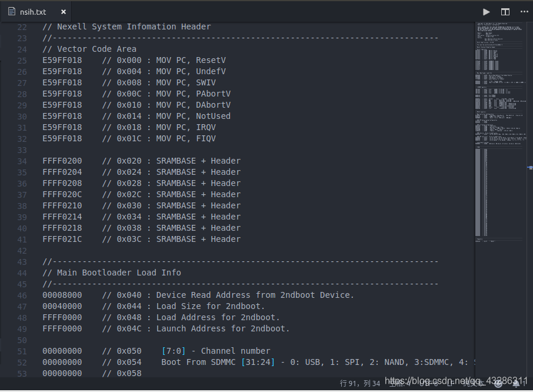Change indentation via 空格: 4 indicator
This screenshot has width=533, height=392.
pyautogui.click(x=400, y=384)
